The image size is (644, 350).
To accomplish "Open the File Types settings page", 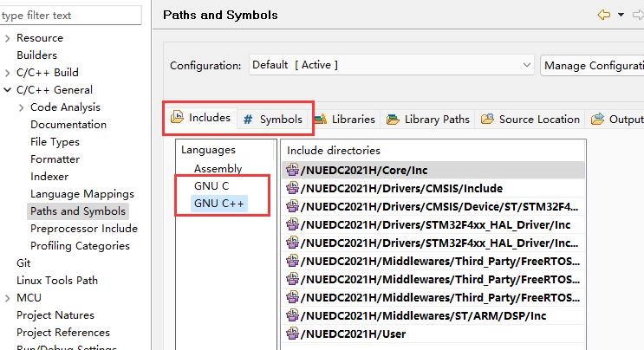I will [55, 142].
